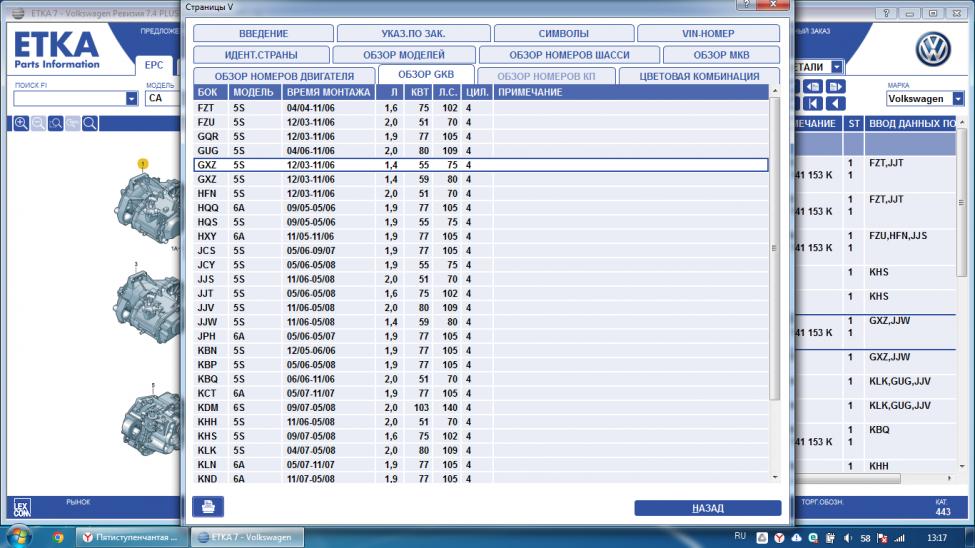The height and width of the screenshot is (548, 975).
Task: Click the RU language indicator
Action: click(x=739, y=536)
